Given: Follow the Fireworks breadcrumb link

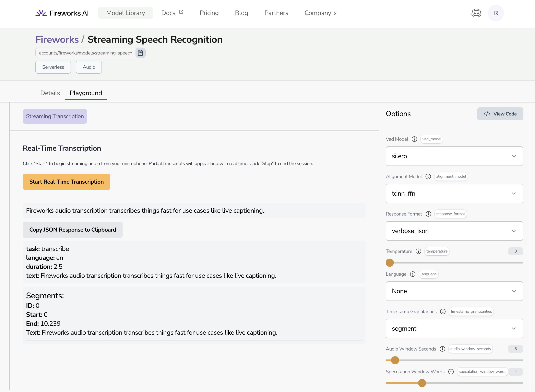Looking at the screenshot, I should click(x=57, y=40).
